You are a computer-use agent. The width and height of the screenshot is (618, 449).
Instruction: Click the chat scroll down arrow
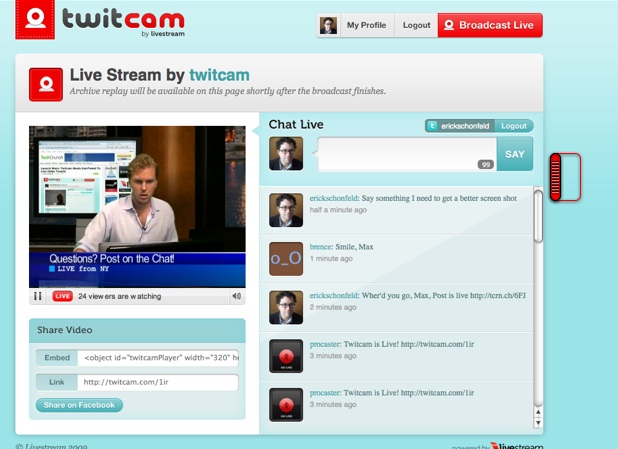(538, 423)
